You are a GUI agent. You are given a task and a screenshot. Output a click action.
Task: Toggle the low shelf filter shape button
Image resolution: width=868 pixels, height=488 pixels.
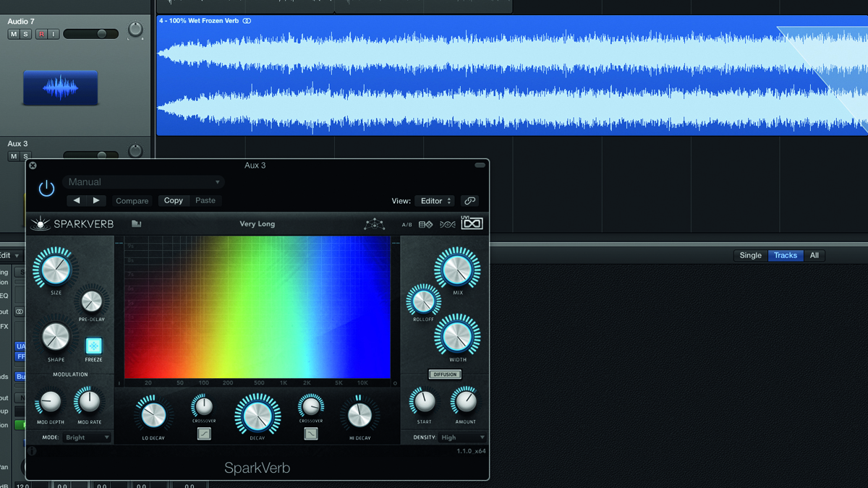(204, 434)
